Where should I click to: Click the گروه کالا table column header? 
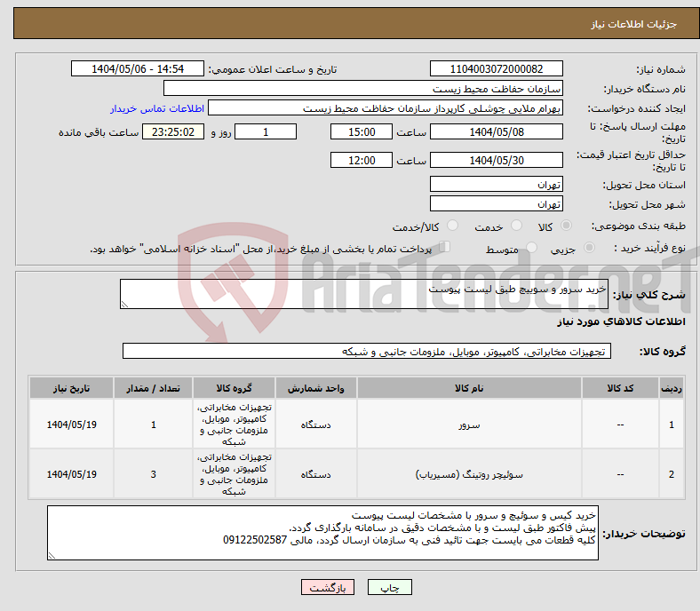234,388
